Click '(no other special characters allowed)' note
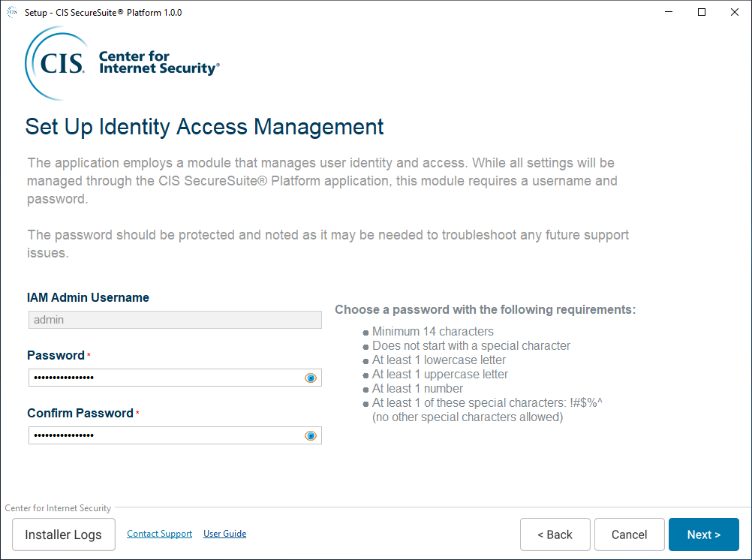 coord(468,417)
